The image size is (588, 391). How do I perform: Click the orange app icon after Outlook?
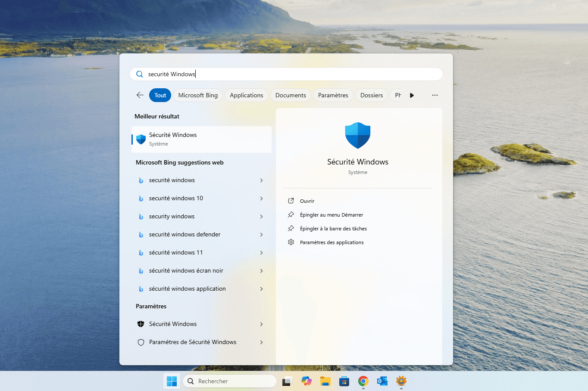click(x=401, y=381)
